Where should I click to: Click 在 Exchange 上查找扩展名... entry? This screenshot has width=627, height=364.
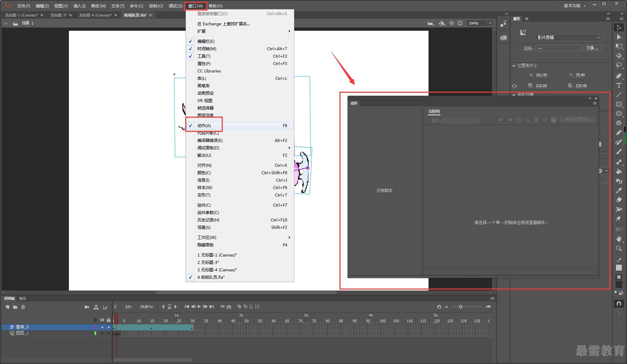(x=240, y=24)
